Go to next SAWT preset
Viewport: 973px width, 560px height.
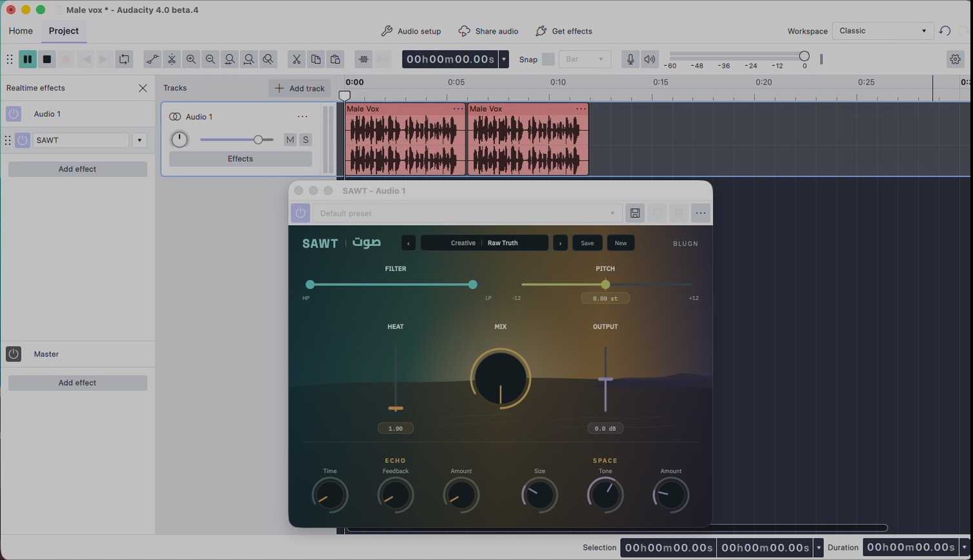point(560,243)
